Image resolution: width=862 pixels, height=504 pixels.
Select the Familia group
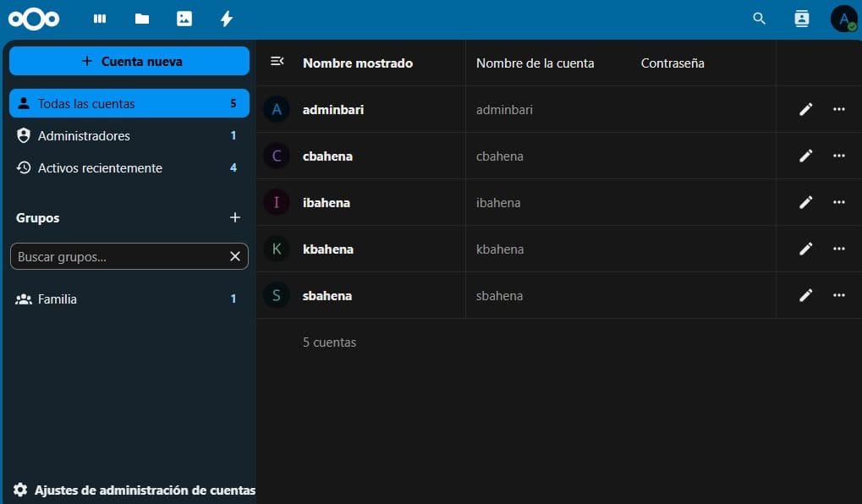click(x=129, y=299)
